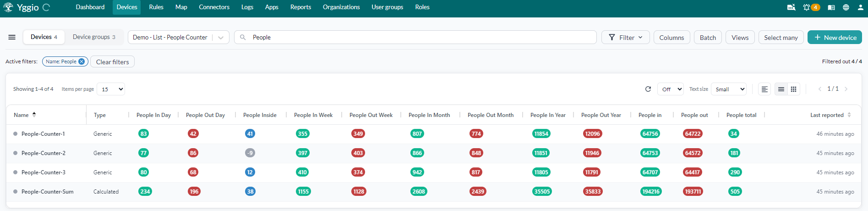868x211 pixels.
Task: Click the notification count badge 4
Action: [815, 7]
